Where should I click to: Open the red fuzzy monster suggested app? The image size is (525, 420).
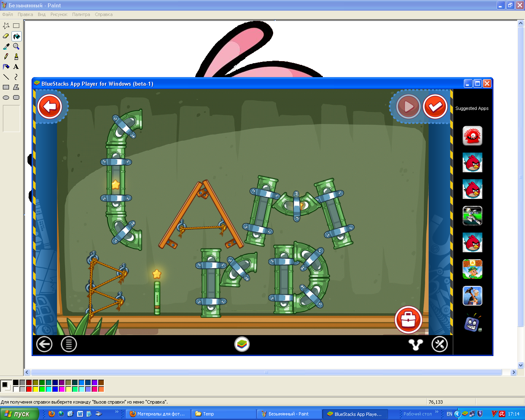point(472,136)
